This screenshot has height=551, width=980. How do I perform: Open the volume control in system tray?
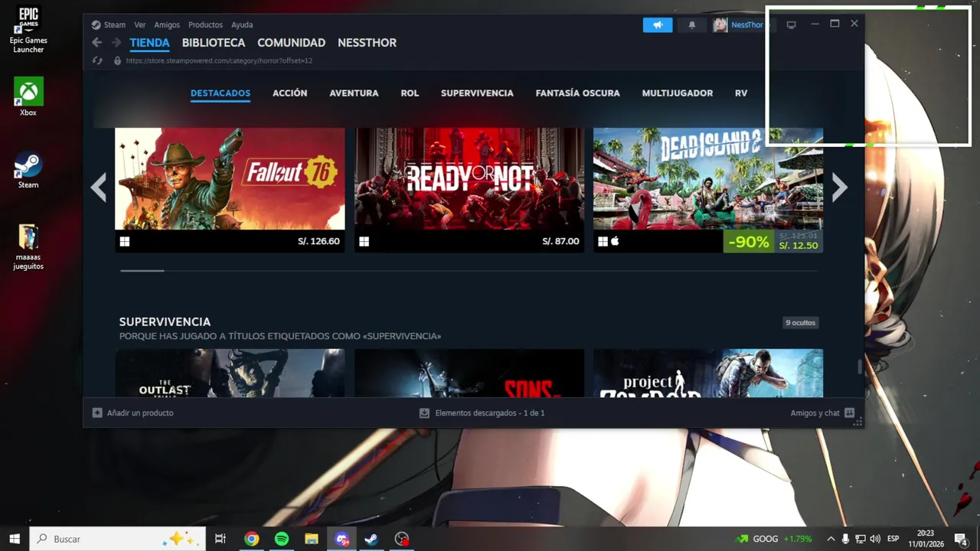click(875, 539)
